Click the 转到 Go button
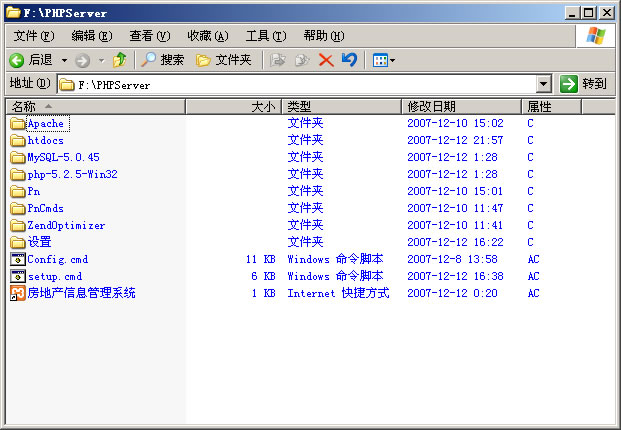The image size is (621, 430). [583, 85]
